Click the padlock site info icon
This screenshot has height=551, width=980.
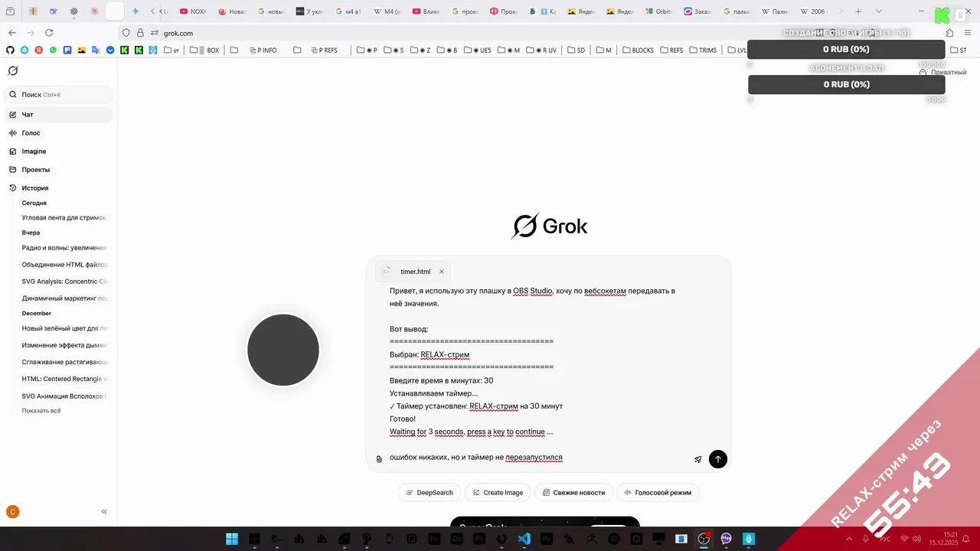(140, 33)
